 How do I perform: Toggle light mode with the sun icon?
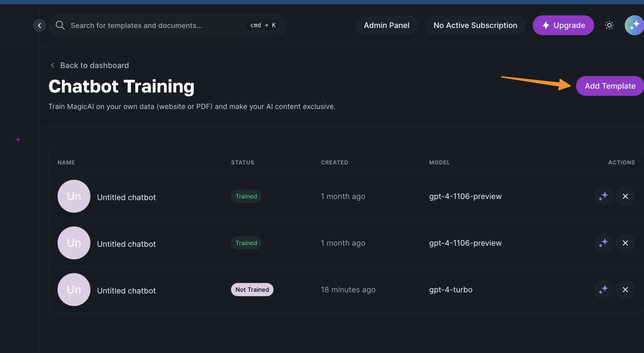[x=609, y=25]
